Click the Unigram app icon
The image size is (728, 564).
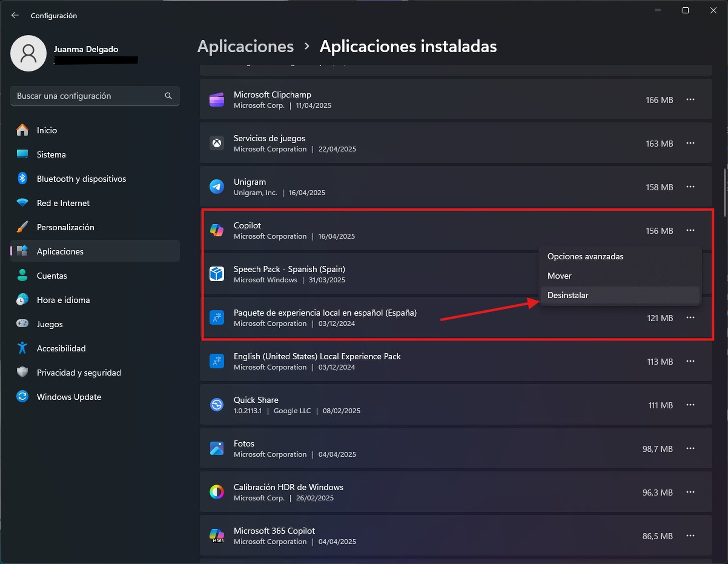pos(217,187)
